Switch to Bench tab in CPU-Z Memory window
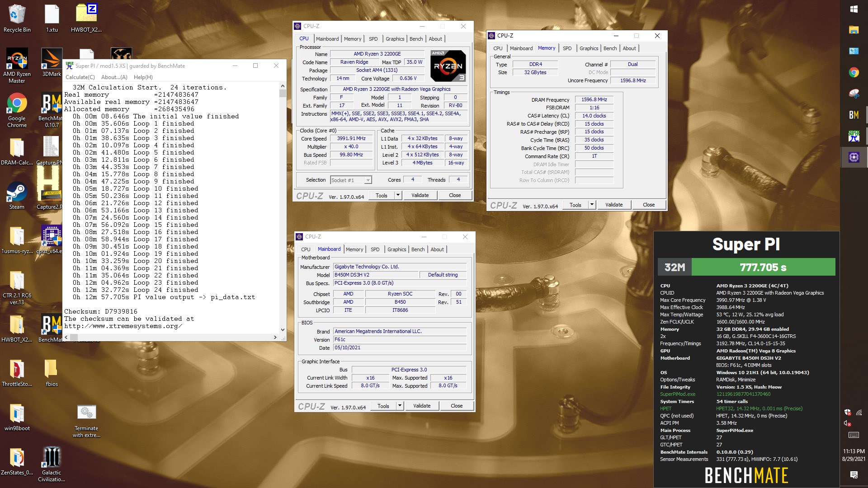Screen dimensions: 868x488 pyautogui.click(x=610, y=48)
